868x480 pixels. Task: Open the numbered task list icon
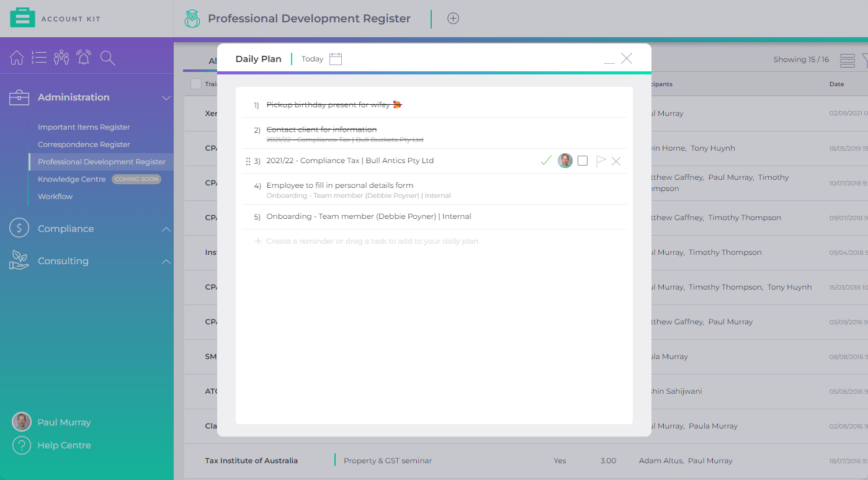39,58
